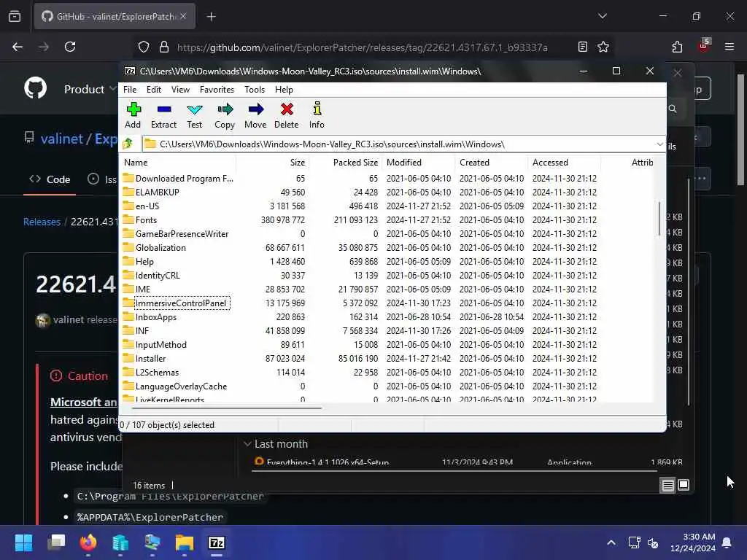
Task: Click the Delete toolbar icon
Action: [286, 115]
